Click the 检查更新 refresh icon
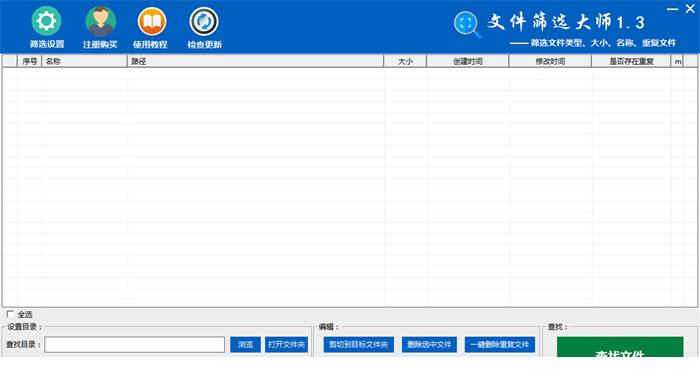 [204, 21]
